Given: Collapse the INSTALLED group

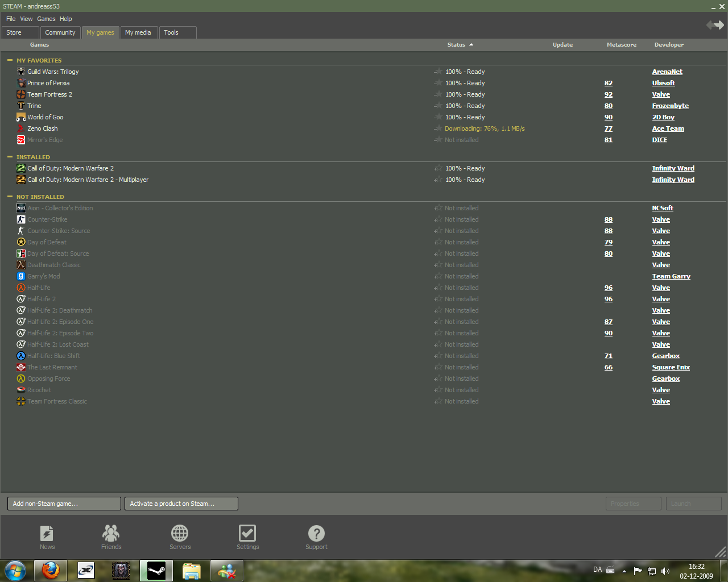Looking at the screenshot, I should pyautogui.click(x=10, y=156).
